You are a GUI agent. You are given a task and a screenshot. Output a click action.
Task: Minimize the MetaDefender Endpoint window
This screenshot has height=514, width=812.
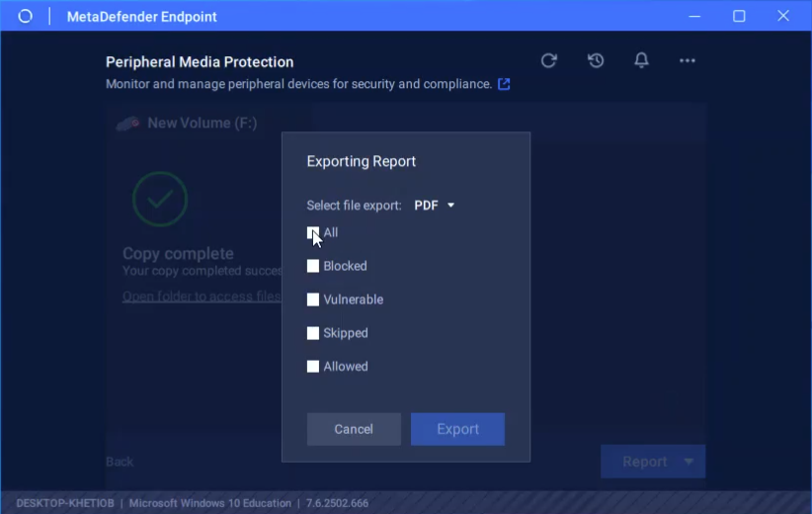point(694,16)
